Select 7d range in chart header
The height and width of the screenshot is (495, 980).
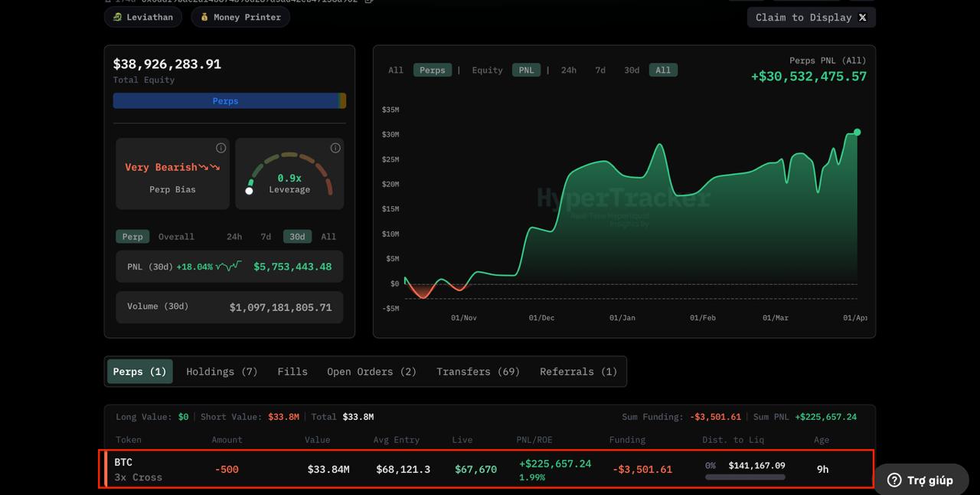(x=600, y=70)
